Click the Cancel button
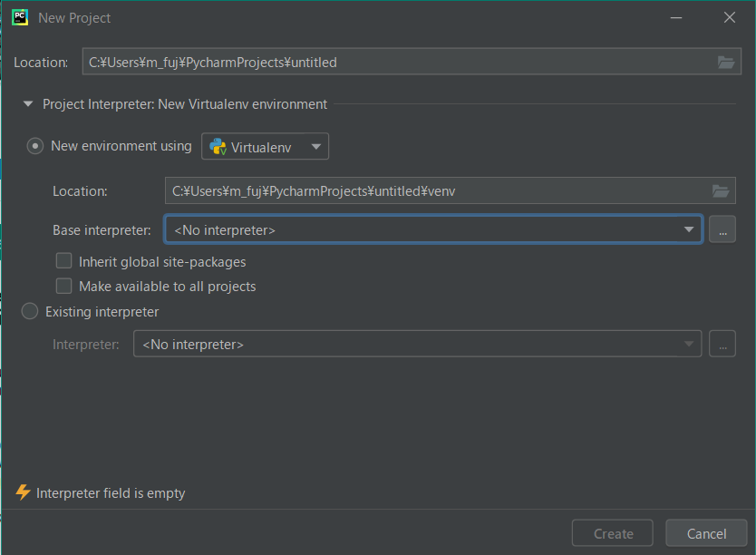Screen dimensions: 756x555 point(706,533)
